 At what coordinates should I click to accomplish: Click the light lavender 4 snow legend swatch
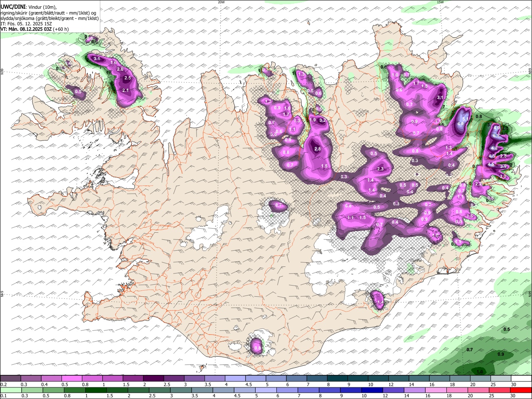point(235,379)
